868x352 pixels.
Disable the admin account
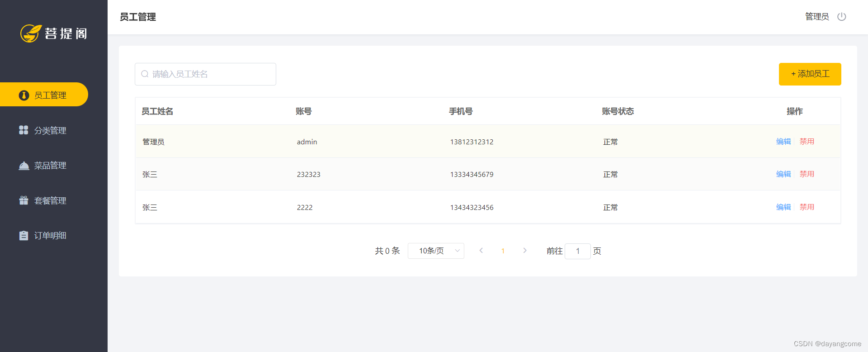(x=807, y=141)
